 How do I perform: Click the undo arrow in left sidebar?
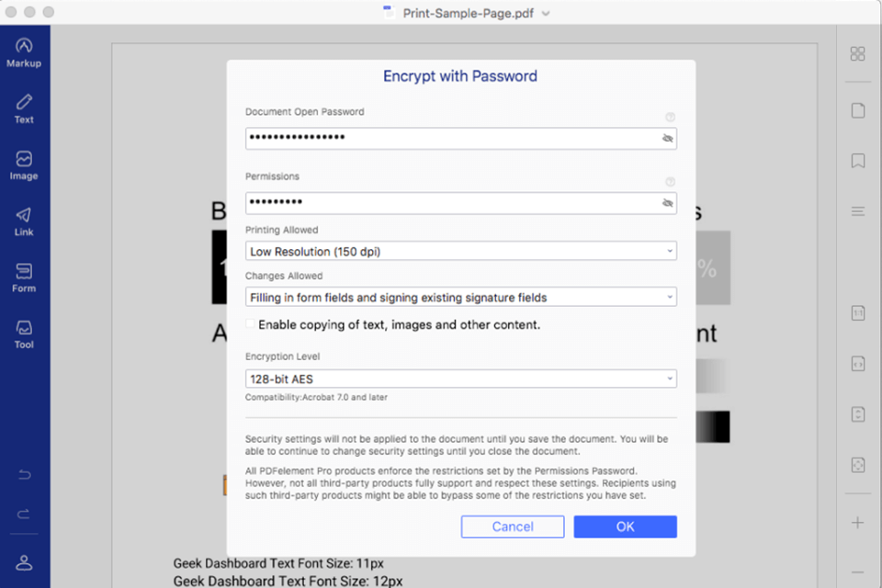[24, 474]
